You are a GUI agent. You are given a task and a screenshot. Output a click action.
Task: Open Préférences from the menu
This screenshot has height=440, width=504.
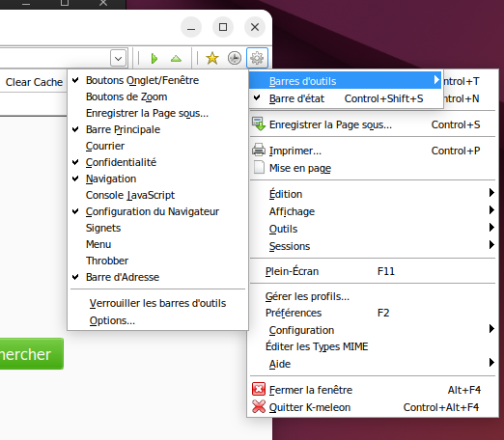(x=373, y=313)
